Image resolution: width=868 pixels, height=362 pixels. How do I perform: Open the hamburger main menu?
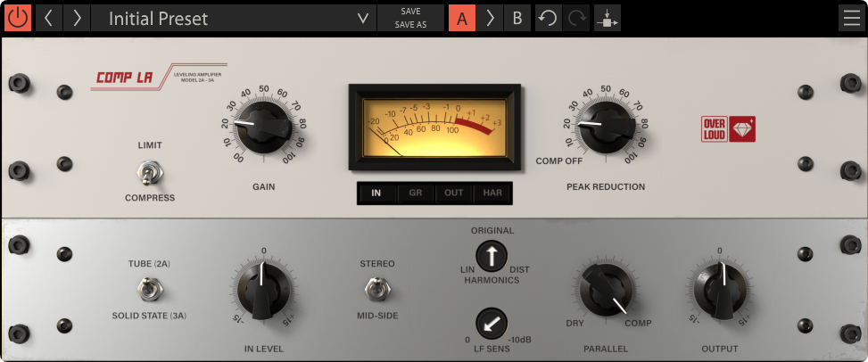pyautogui.click(x=851, y=18)
